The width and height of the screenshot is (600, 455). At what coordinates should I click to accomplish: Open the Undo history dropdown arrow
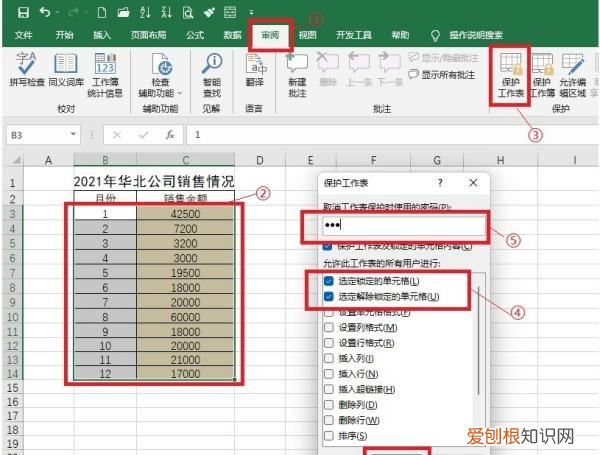pos(57,13)
